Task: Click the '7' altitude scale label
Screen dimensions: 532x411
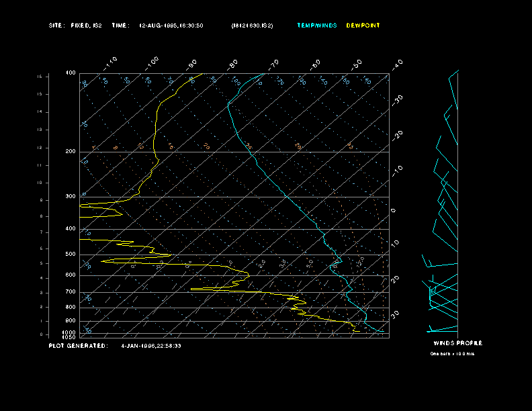Action: pos(42,232)
